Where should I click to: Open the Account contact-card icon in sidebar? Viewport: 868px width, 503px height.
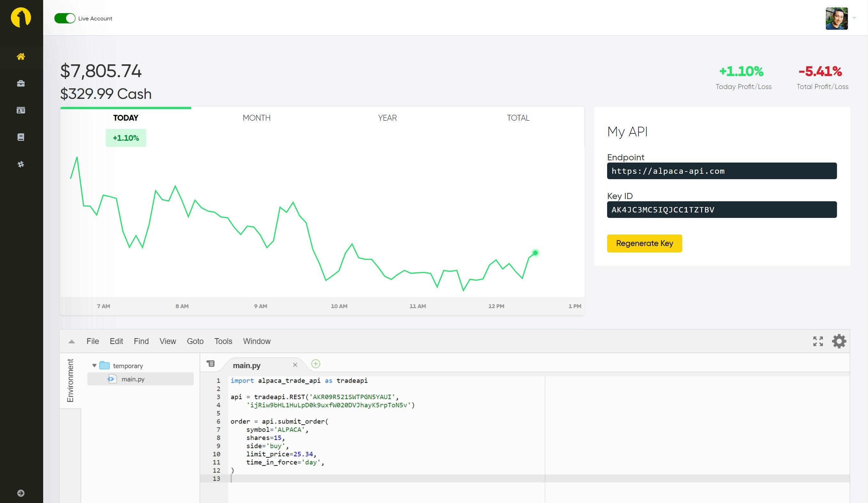coord(21,110)
